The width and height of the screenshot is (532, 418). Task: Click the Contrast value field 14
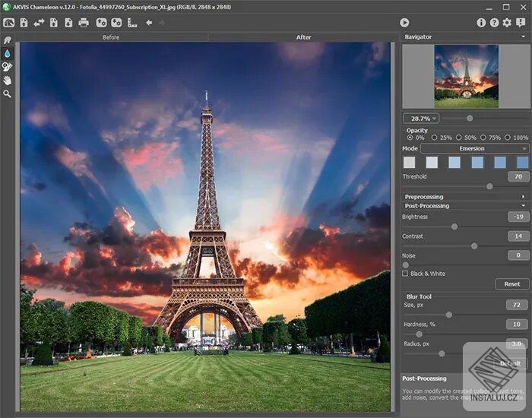[518, 236]
